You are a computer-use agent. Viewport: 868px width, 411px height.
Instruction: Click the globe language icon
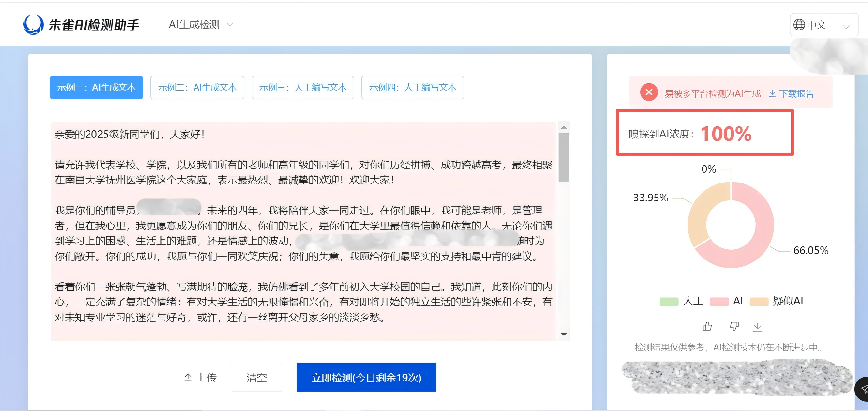click(x=799, y=25)
